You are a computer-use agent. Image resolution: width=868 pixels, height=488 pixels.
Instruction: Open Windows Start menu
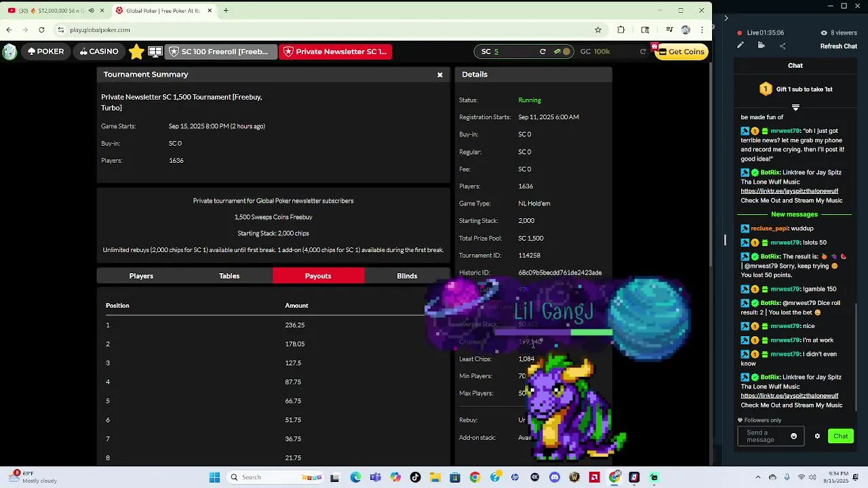coord(214,477)
